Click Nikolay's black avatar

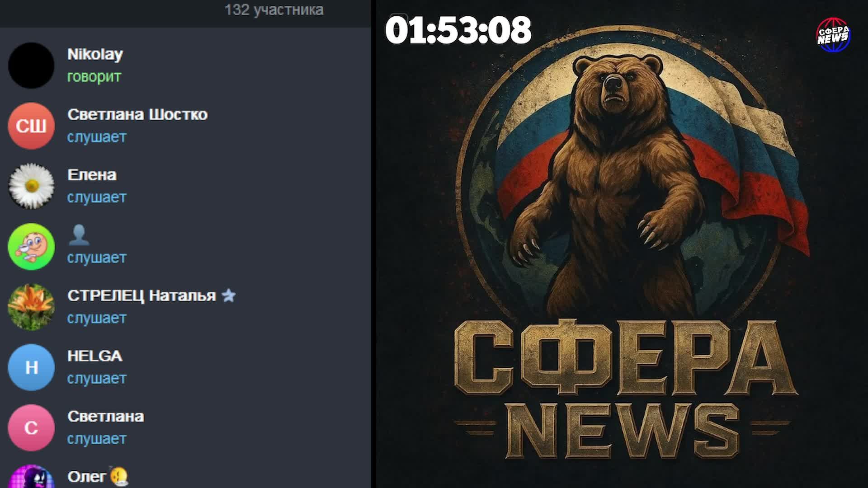point(31,66)
